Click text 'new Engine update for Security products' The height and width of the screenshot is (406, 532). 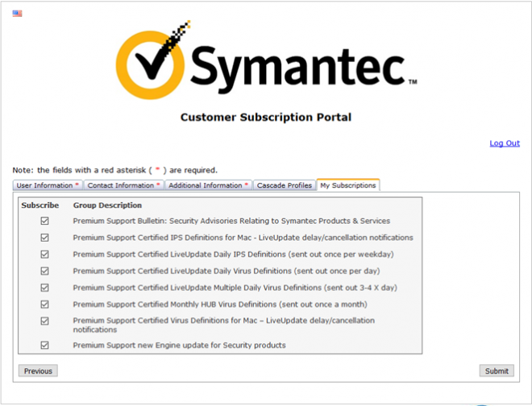pyautogui.click(x=211, y=346)
